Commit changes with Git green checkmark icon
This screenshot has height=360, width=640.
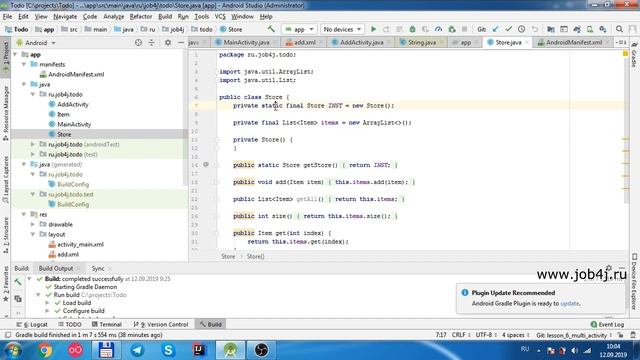(509, 29)
